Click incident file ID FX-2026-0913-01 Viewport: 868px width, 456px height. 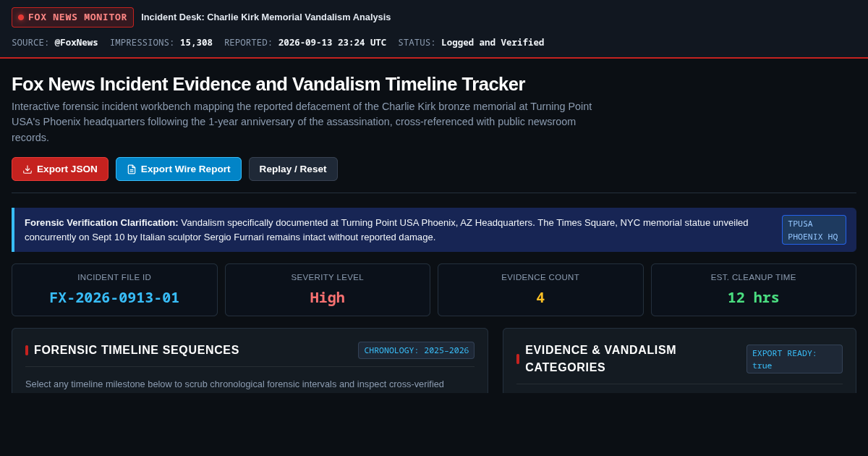tap(114, 297)
